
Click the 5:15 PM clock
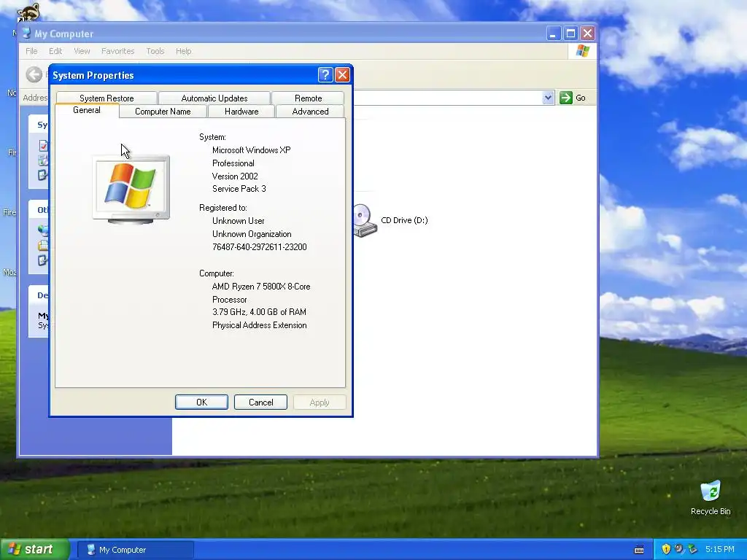(x=720, y=549)
